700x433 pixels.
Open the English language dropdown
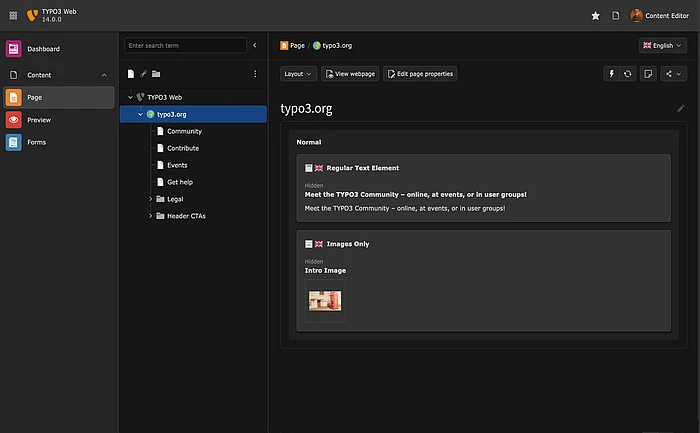pos(662,45)
